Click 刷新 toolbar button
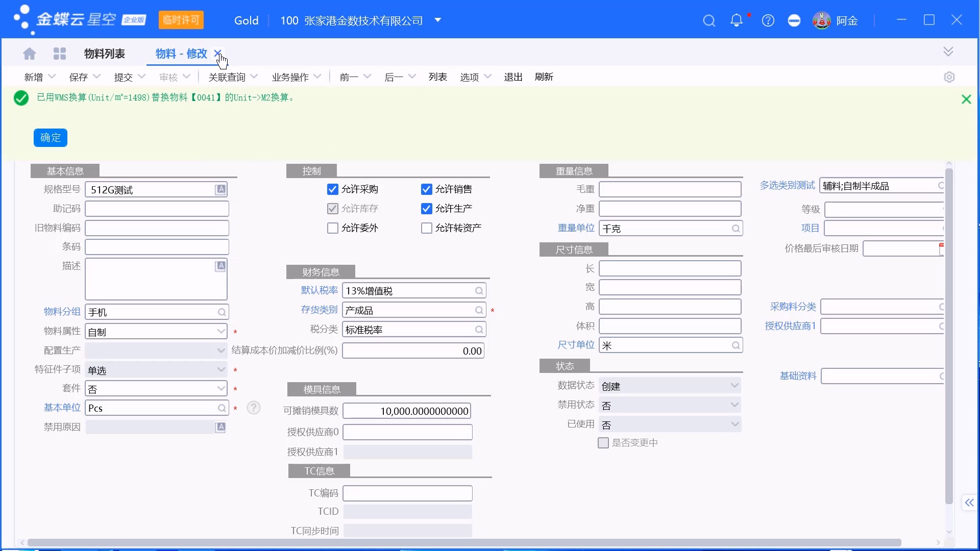Screen dimensions: 980x551 [544, 77]
